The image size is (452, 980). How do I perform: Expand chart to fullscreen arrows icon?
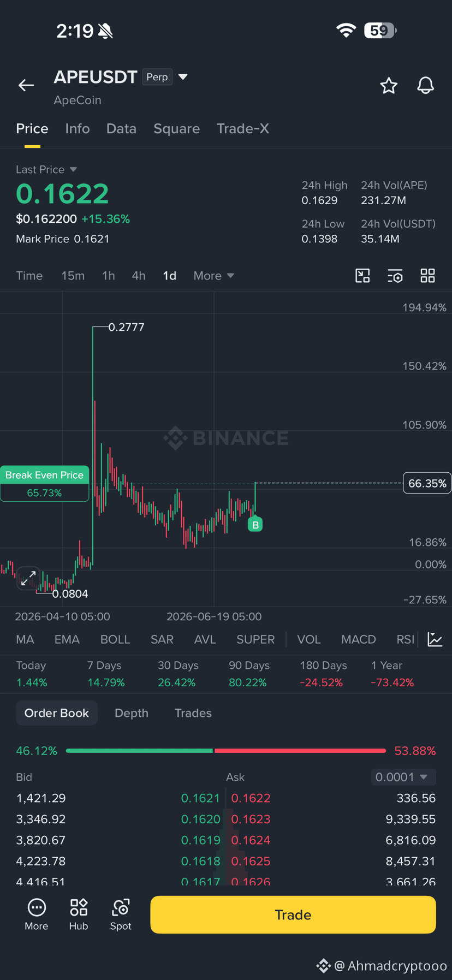[28, 578]
